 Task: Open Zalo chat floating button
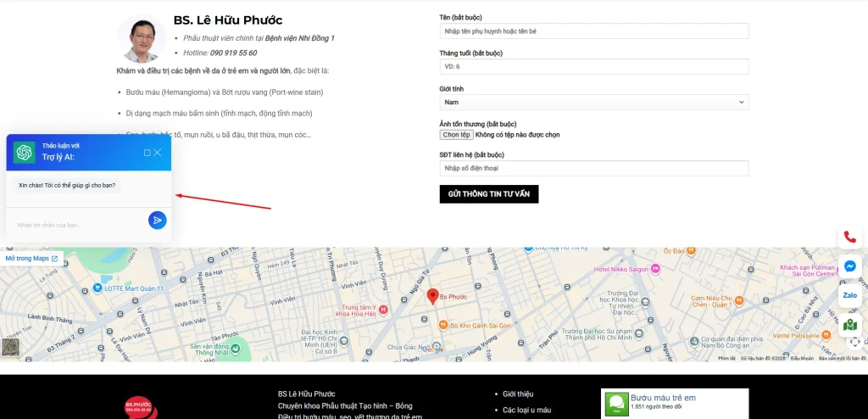[x=849, y=295]
